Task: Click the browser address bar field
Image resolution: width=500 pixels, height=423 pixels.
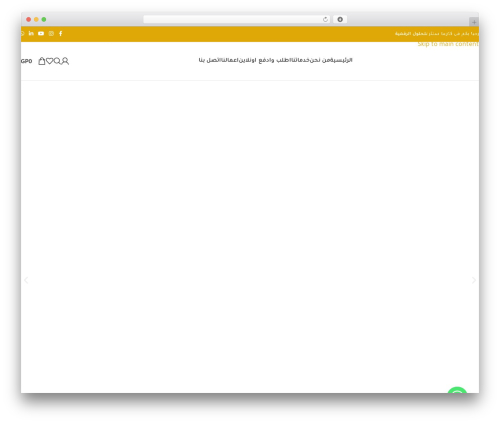Action: point(237,19)
